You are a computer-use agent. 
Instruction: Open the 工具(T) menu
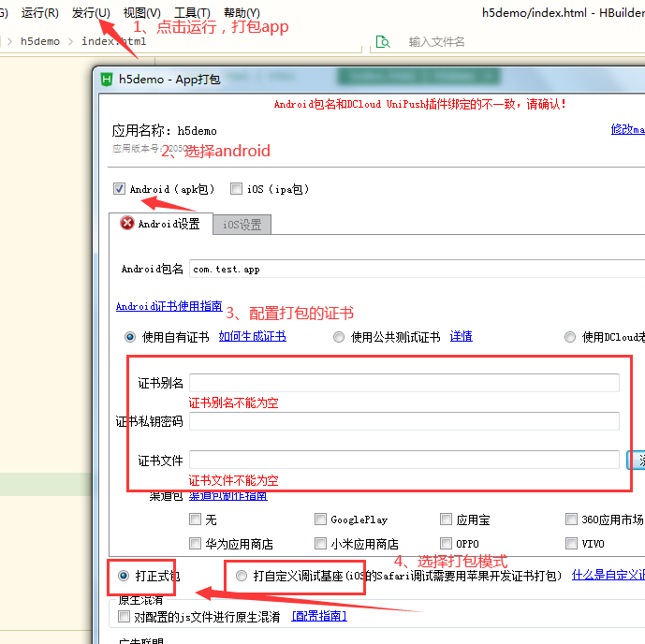pos(192,13)
